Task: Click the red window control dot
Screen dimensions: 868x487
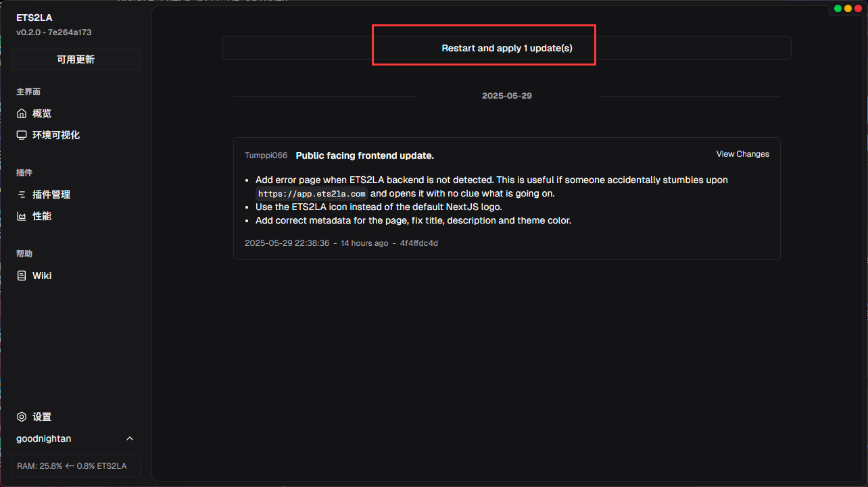Action: coord(859,9)
